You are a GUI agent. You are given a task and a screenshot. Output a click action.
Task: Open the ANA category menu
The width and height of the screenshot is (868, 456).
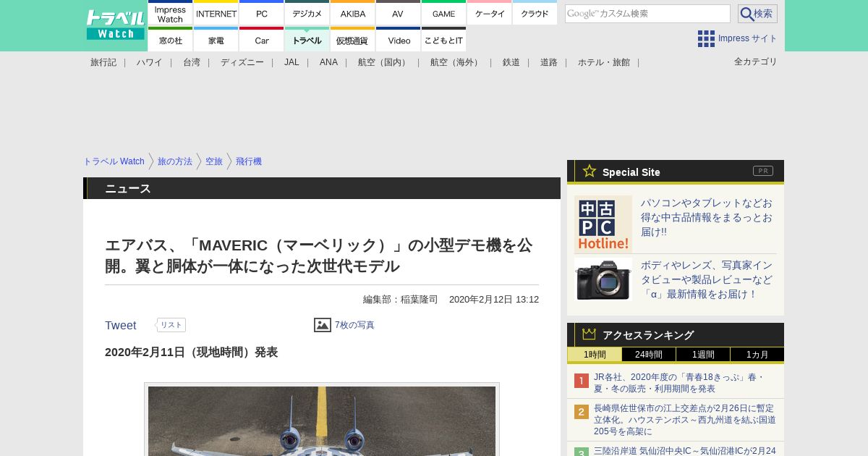(328, 62)
